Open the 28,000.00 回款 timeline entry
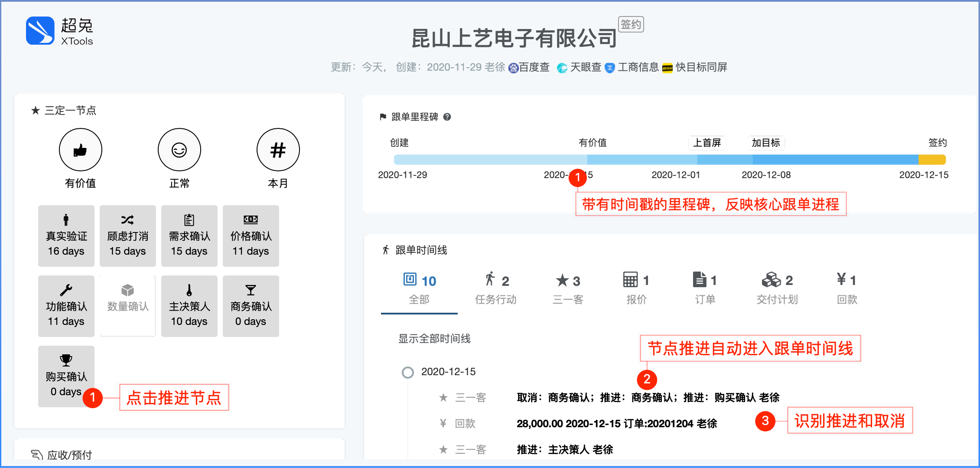Viewport: 980px width, 468px height. point(617,424)
